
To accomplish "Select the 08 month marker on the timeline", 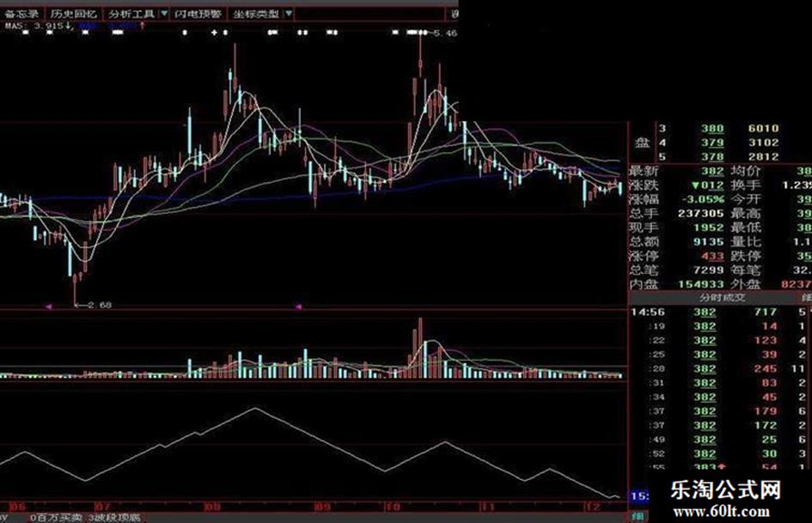I will 212,506.
